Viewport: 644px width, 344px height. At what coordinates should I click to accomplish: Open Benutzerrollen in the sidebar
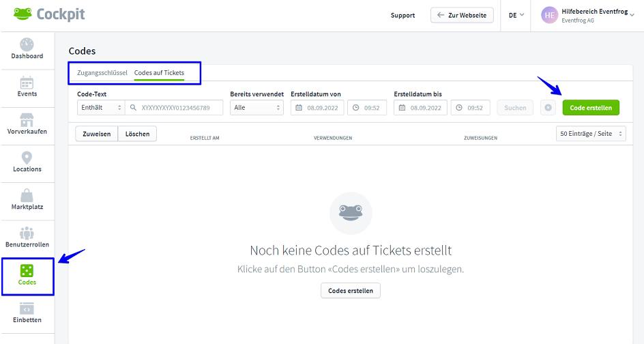click(x=27, y=237)
